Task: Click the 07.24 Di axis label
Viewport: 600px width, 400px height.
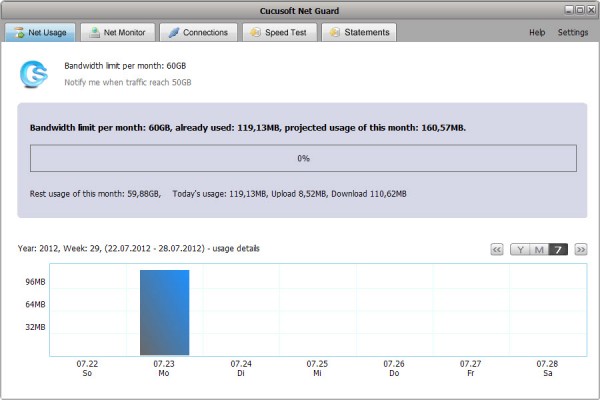Action: (241, 368)
